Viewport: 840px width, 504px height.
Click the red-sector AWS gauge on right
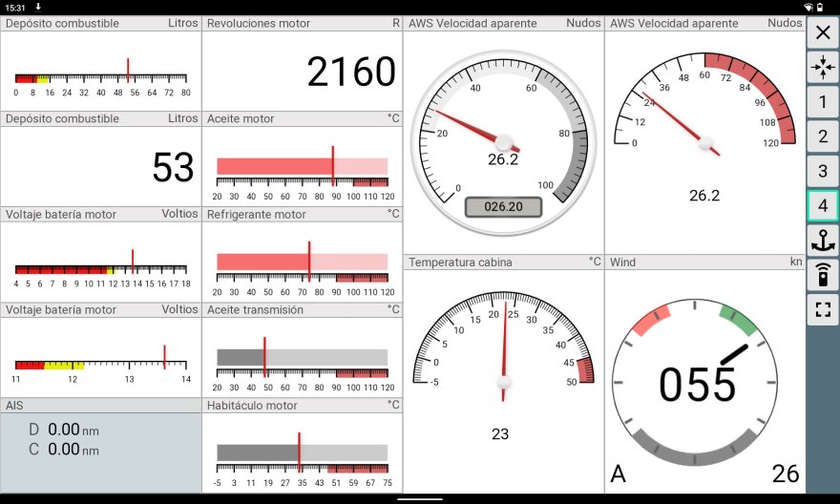(704, 124)
